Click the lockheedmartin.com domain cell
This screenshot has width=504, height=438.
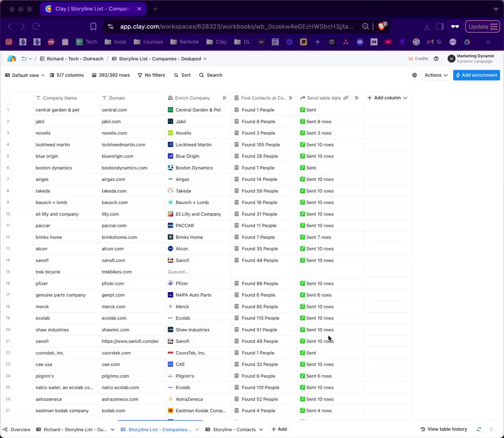(132, 145)
